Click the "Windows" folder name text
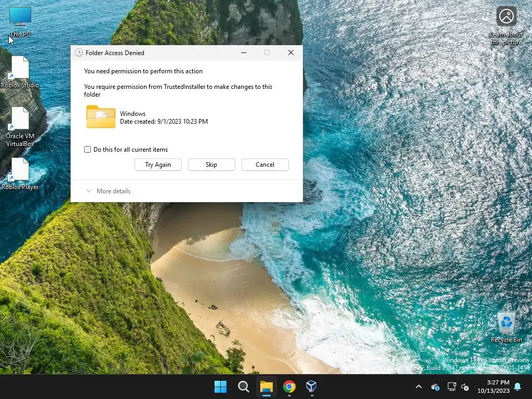Screen dimensions: 532x399 (x=132, y=114)
